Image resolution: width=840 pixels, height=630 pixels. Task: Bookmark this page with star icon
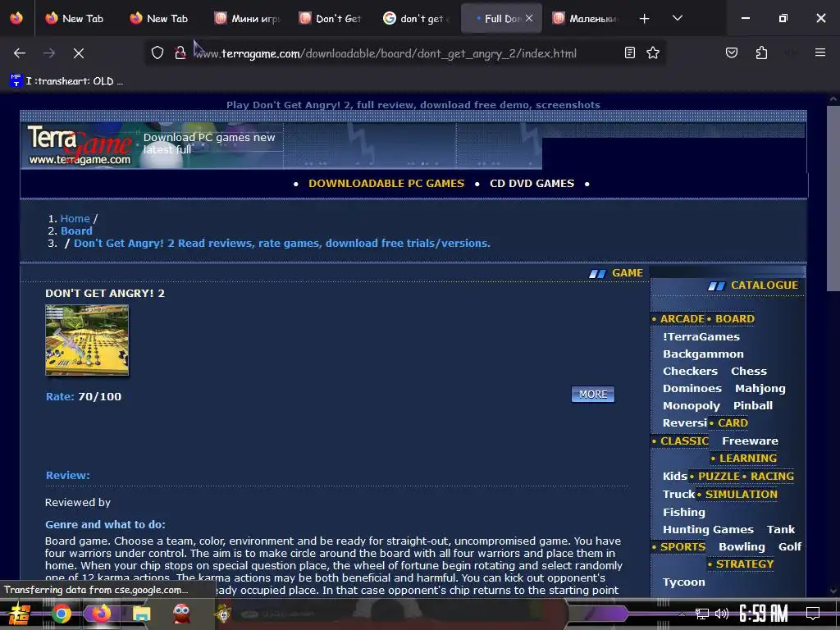pyautogui.click(x=652, y=52)
